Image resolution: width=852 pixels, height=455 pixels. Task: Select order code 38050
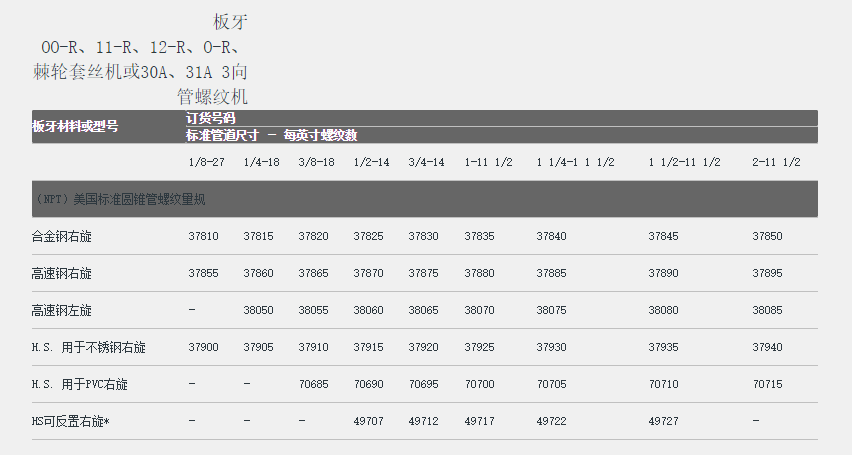[258, 310]
